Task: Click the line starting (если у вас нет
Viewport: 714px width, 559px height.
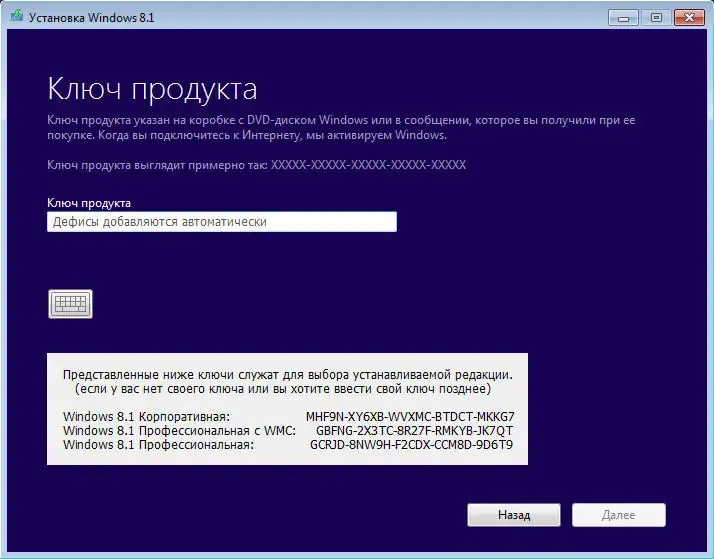Action: [x=283, y=389]
